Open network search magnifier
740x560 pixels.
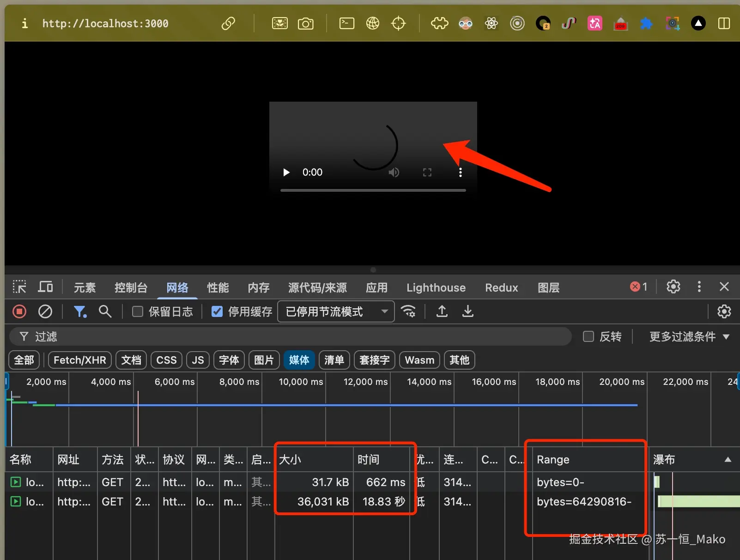click(105, 311)
